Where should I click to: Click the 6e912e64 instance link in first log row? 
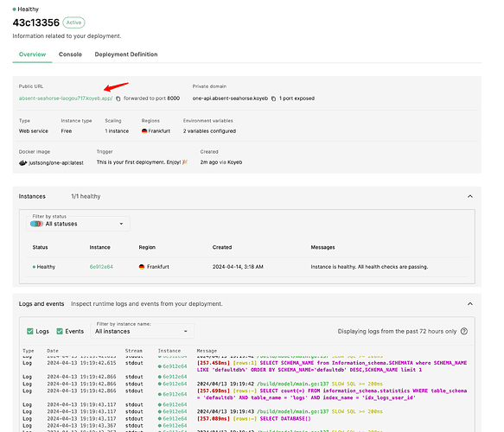[x=175, y=366]
